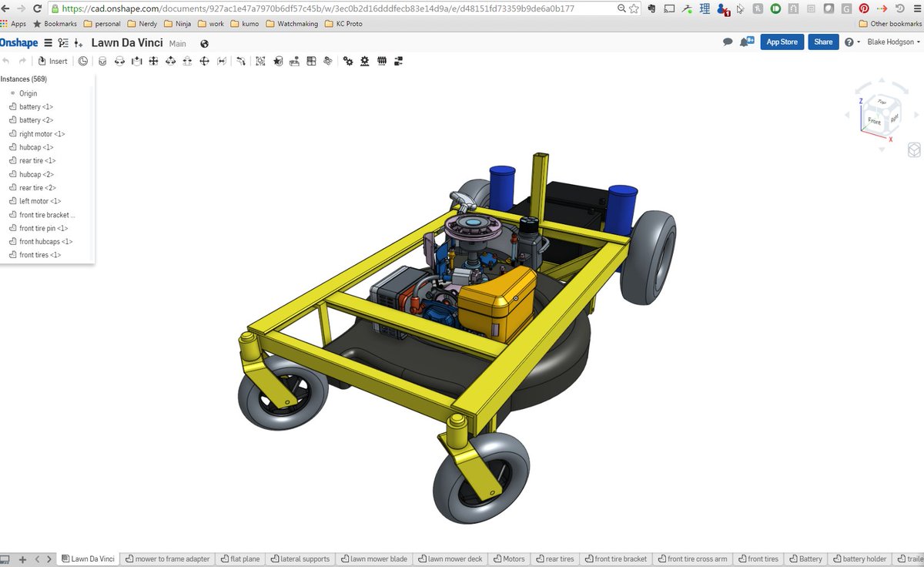Switch to the flat plane tab
The image size is (924, 567).
(x=239, y=559)
